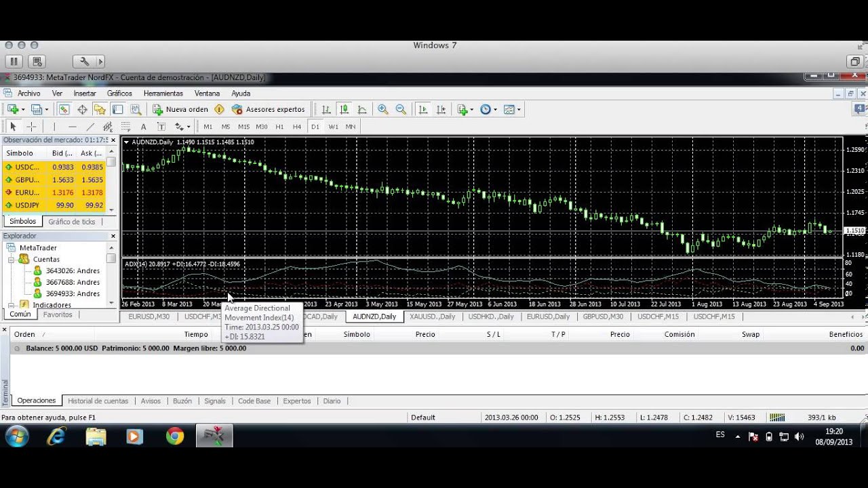The height and width of the screenshot is (488, 868).
Task: Open the Archivo menu
Action: (x=29, y=94)
